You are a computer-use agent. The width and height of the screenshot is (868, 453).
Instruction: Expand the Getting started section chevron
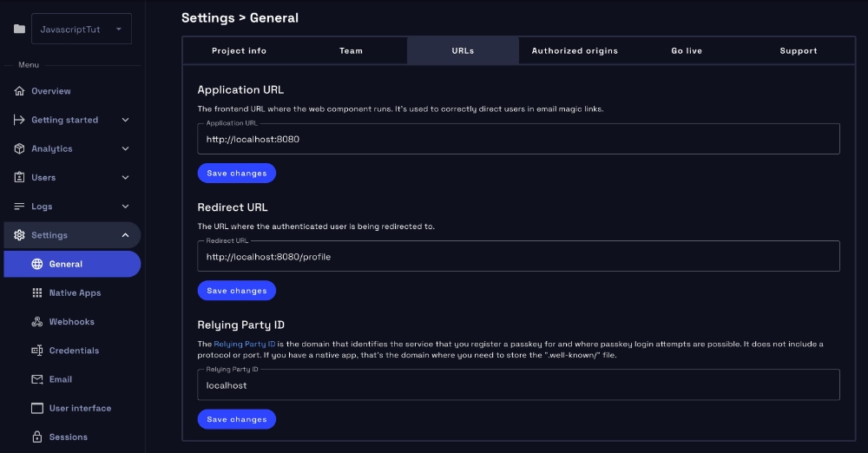coord(125,120)
